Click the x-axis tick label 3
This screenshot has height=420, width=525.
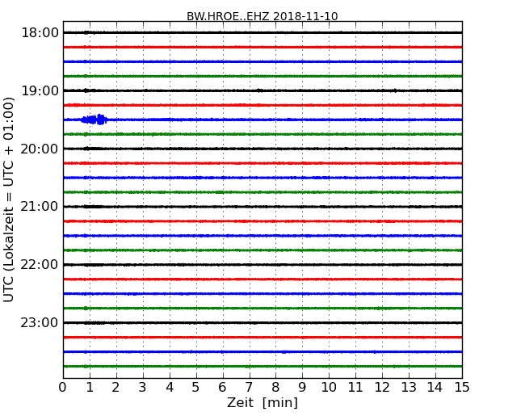(x=142, y=387)
